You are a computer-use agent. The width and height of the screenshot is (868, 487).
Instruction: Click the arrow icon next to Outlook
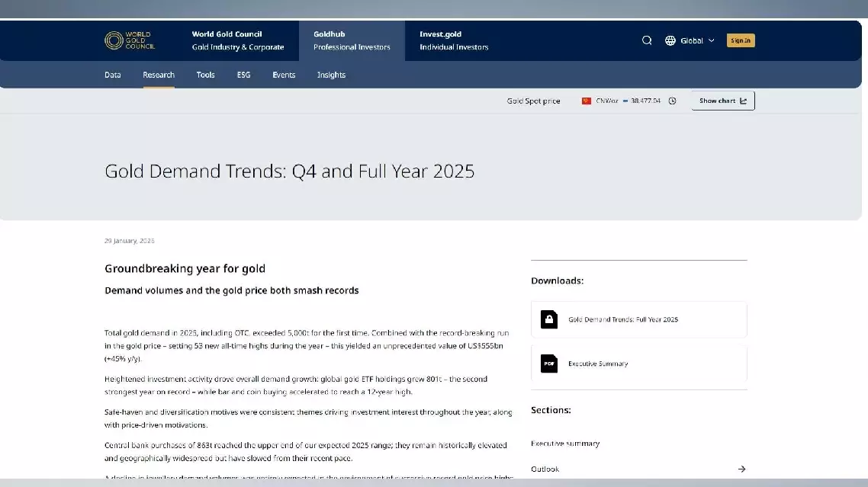(741, 469)
